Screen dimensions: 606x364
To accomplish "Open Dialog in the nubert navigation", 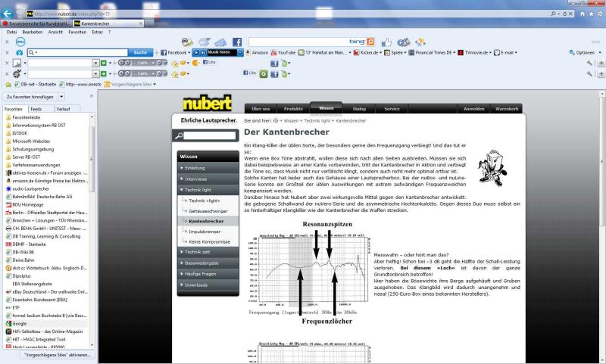I will [x=359, y=109].
